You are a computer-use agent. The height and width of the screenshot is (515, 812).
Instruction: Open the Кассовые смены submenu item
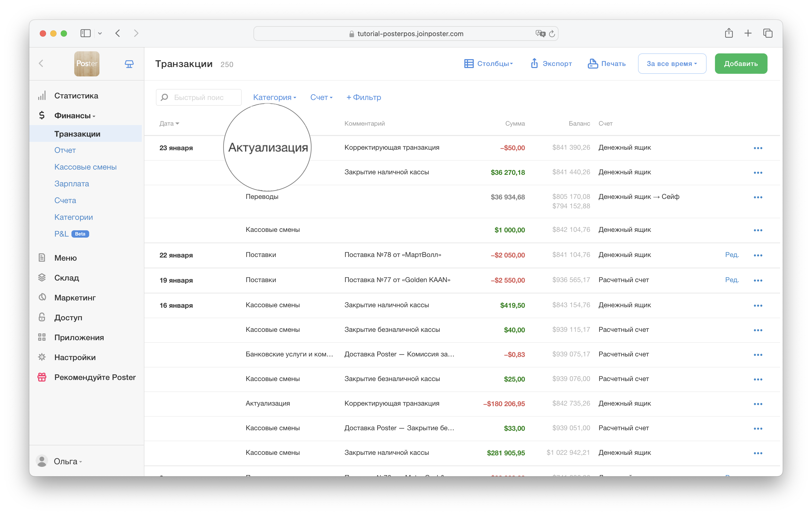(x=85, y=167)
